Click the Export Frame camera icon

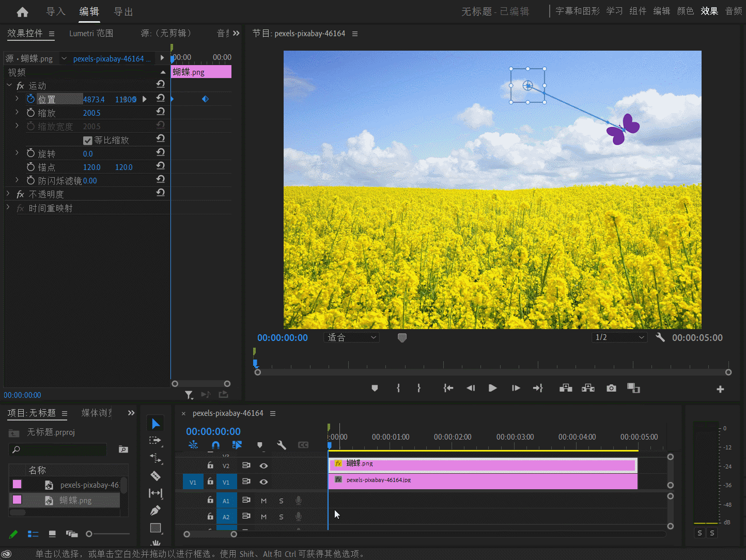pyautogui.click(x=611, y=388)
